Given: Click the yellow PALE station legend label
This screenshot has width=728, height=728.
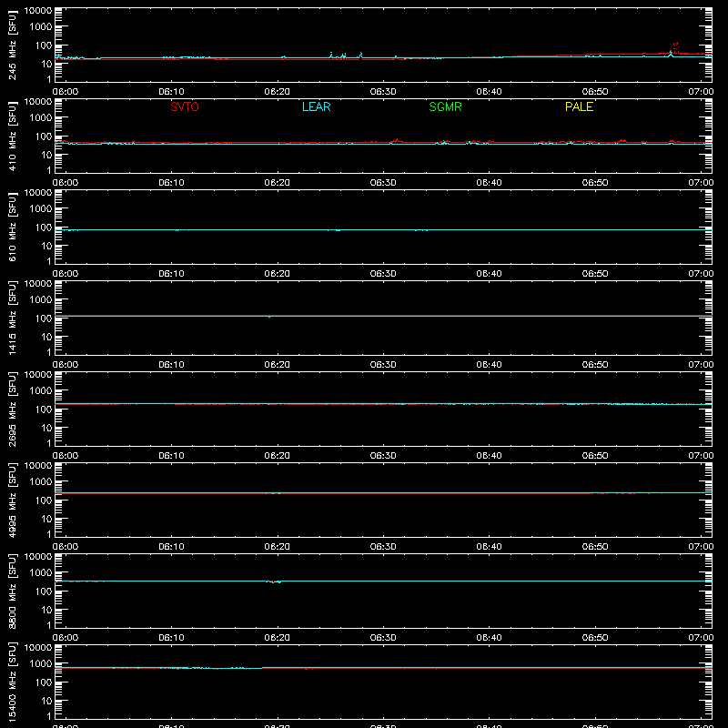Looking at the screenshot, I should point(579,106).
